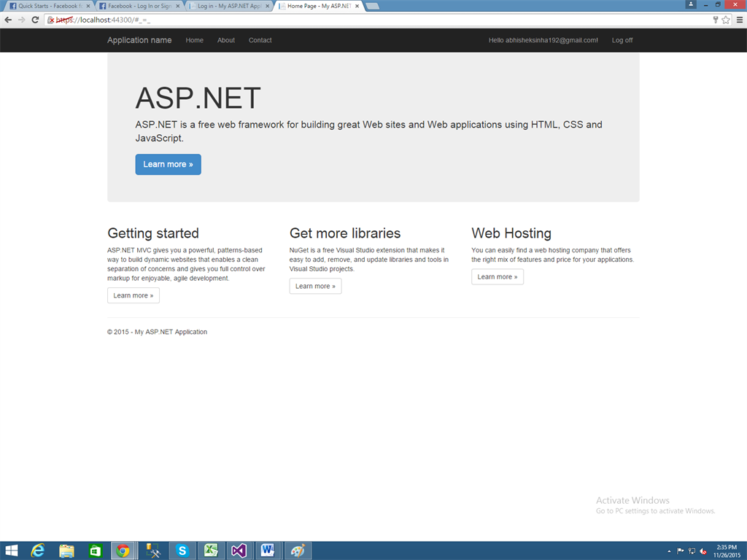This screenshot has height=560, width=747.
Task: Open Excel from the taskbar
Action: click(211, 551)
